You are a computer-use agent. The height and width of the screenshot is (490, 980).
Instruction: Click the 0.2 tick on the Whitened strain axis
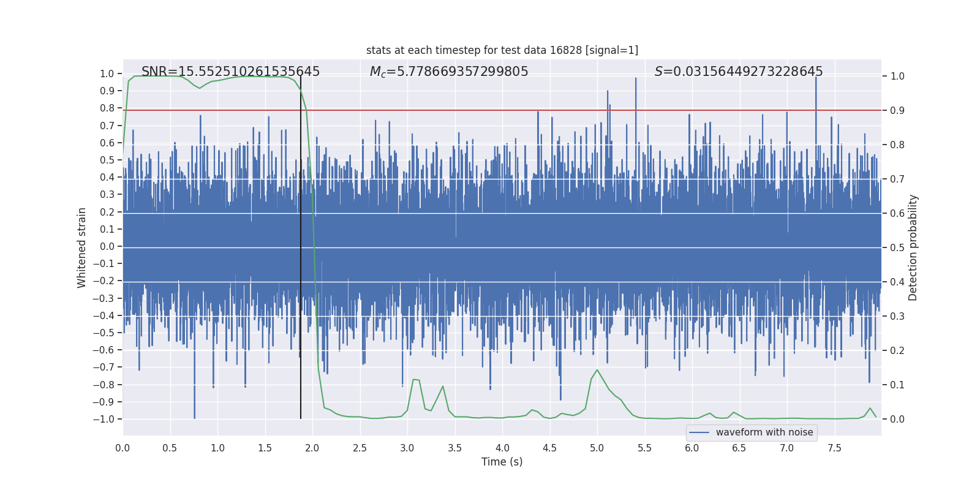(107, 212)
